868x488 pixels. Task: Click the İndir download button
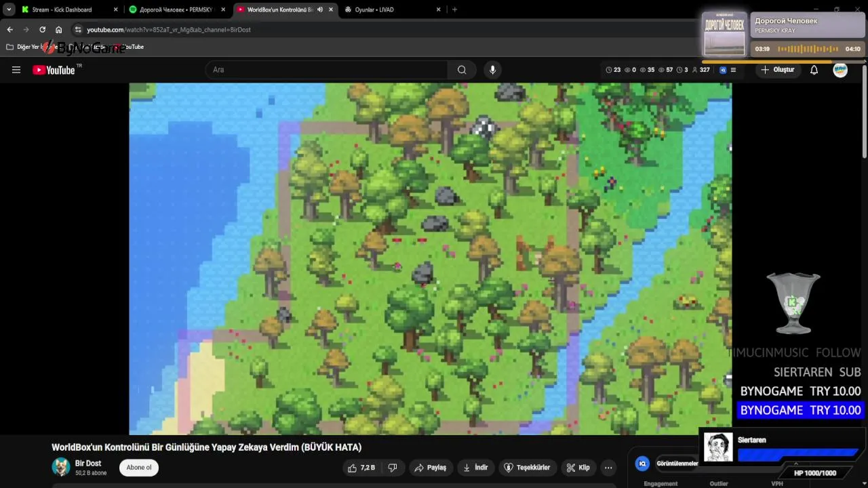tap(475, 468)
